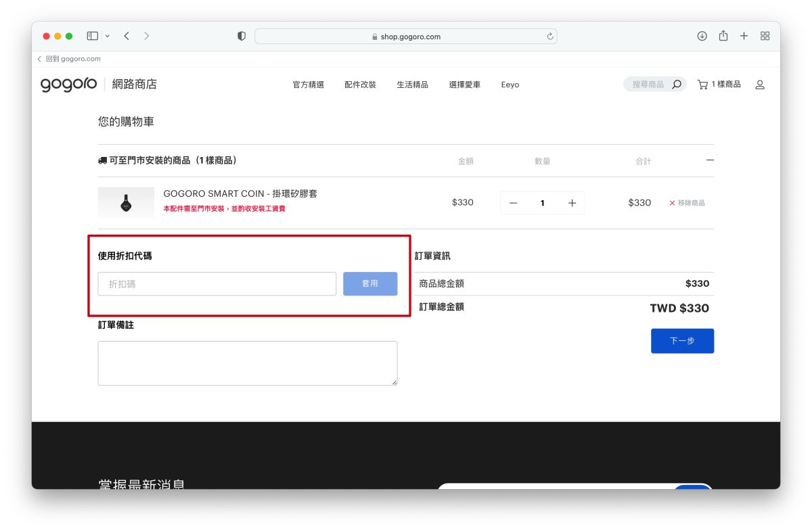This screenshot has height=531, width=812.
Task: Click the 訂單備註 notes text area
Action: click(248, 363)
